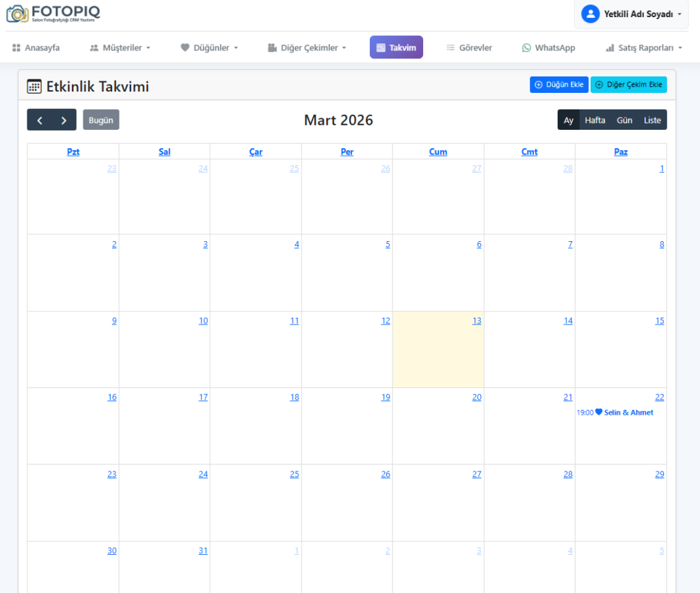
Task: Select the Takvim tab
Action: tap(396, 48)
